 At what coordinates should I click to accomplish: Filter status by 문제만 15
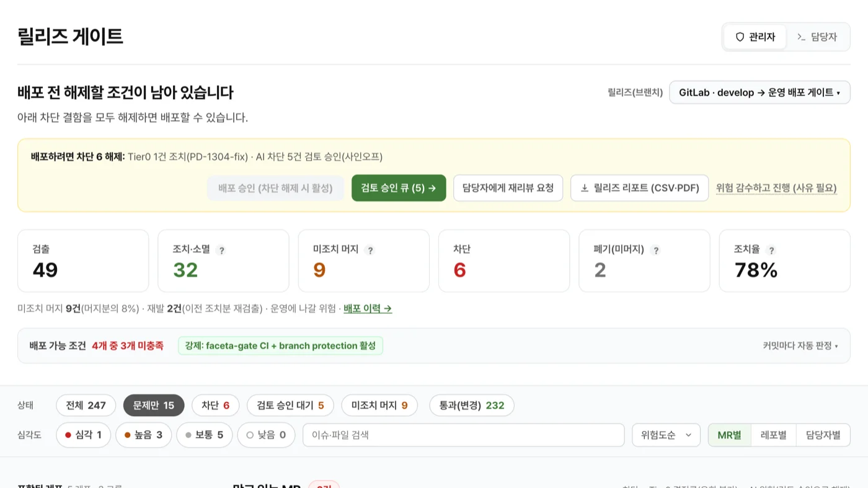click(x=154, y=406)
